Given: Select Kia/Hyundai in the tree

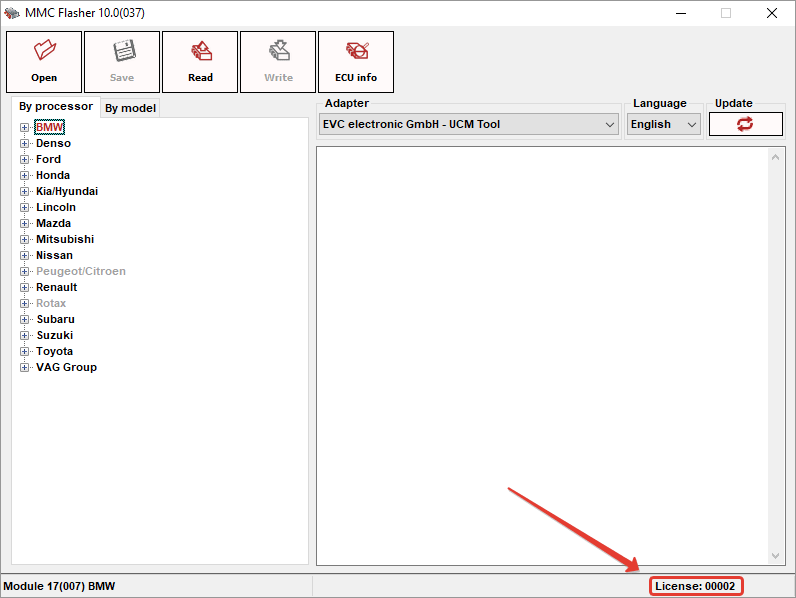Looking at the screenshot, I should coord(67,191).
